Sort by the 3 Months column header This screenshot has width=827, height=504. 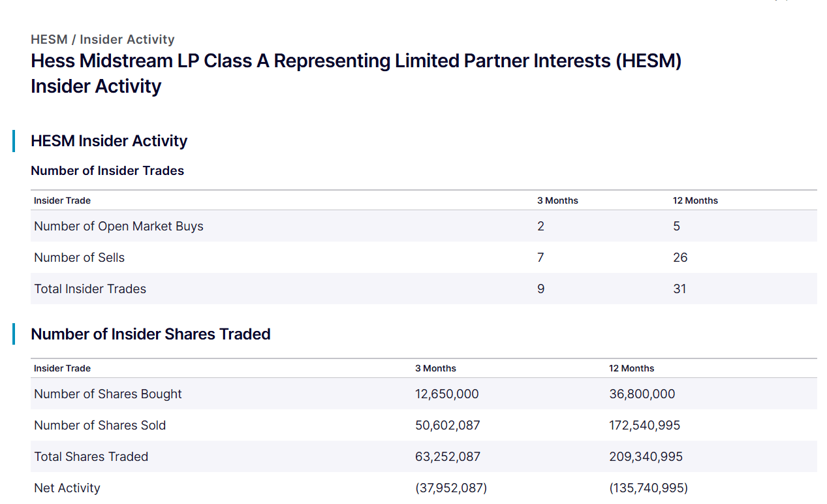557,200
